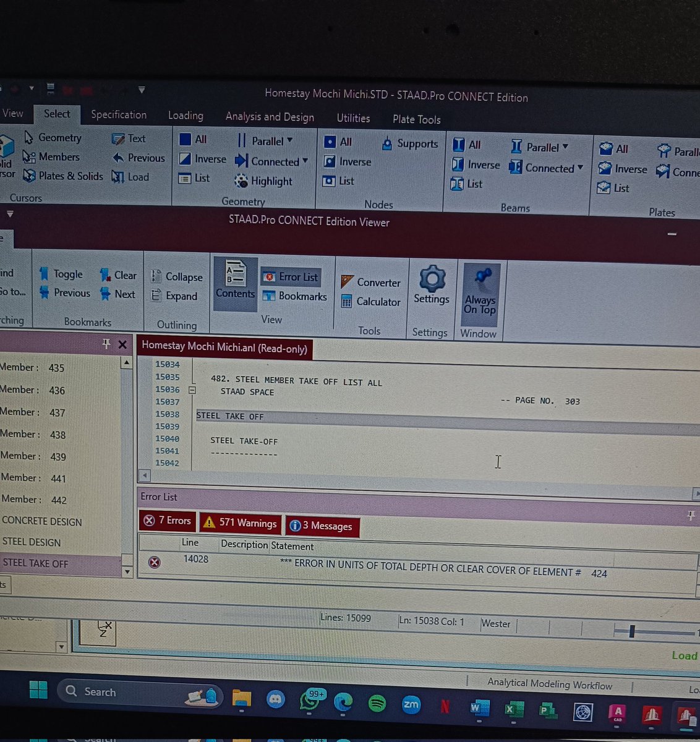The image size is (700, 742).
Task: Filter the list by 571 Warnings
Action: pyautogui.click(x=240, y=523)
